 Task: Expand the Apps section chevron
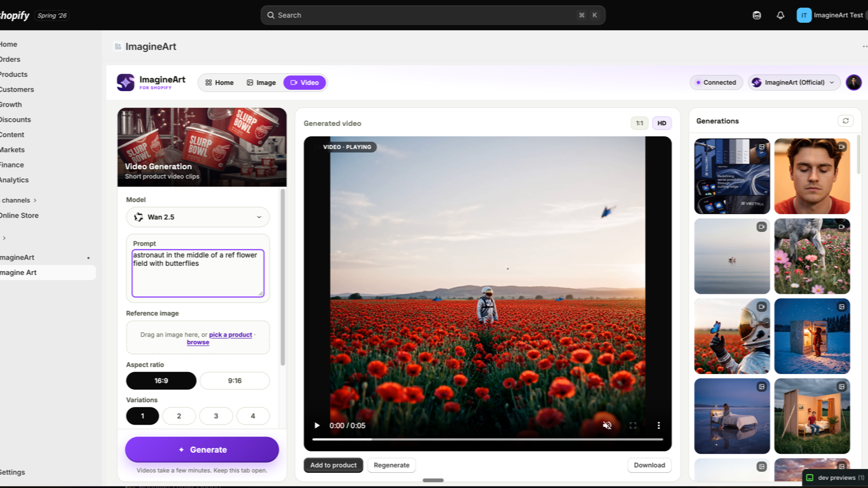coord(4,238)
